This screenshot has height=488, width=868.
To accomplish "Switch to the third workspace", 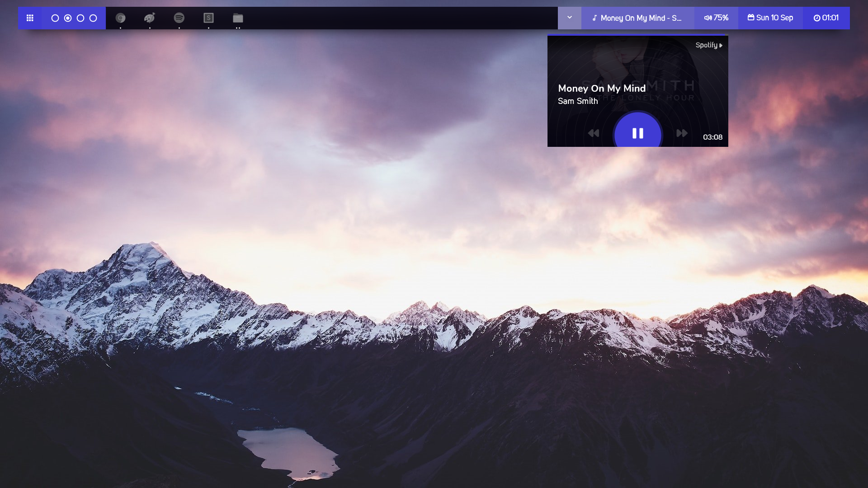I will [80, 18].
